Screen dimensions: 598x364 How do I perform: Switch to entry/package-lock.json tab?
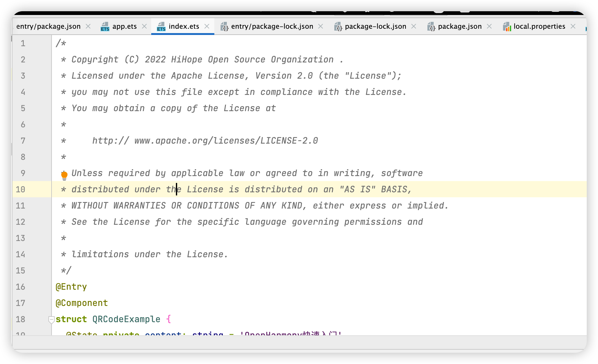(272, 27)
